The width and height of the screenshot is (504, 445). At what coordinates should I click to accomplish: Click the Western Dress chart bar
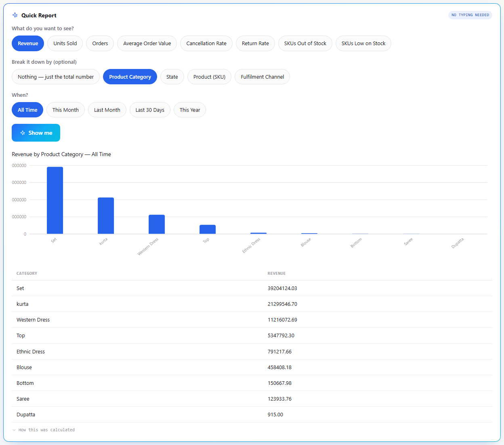coord(157,224)
